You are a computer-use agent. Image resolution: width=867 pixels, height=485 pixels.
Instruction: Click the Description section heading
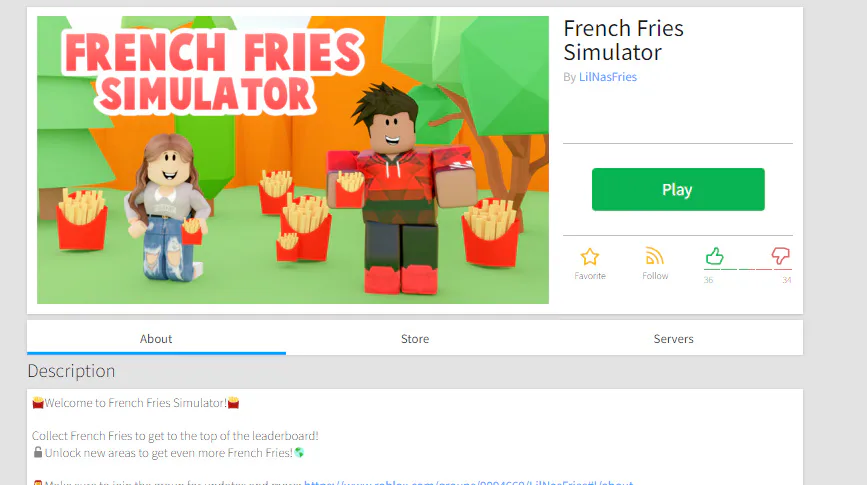[x=71, y=371]
